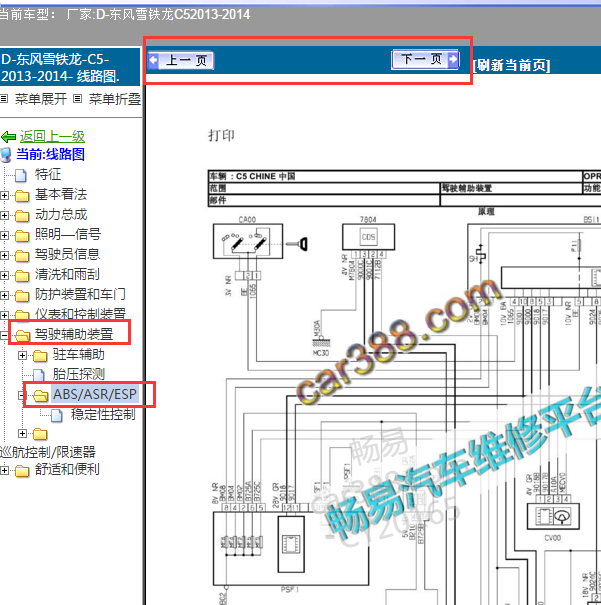This screenshot has width=601, height=605.
Task: Open the 清洗和雨刮 folder icon
Action: [22, 276]
